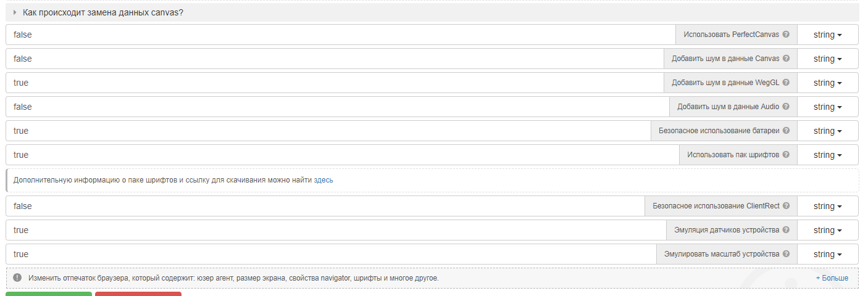Viewport: 868px width, 296px height.
Task: Open string type dropdown for battery usage row
Action: coord(827,131)
